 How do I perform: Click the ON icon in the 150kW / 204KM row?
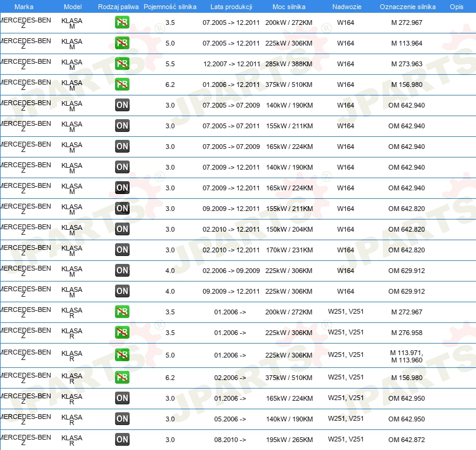click(x=122, y=229)
